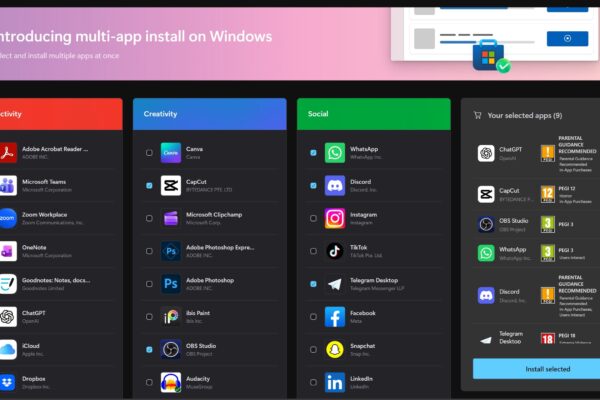Check the LinkedIn checkbox
This screenshot has width=600, height=400.
click(x=313, y=382)
